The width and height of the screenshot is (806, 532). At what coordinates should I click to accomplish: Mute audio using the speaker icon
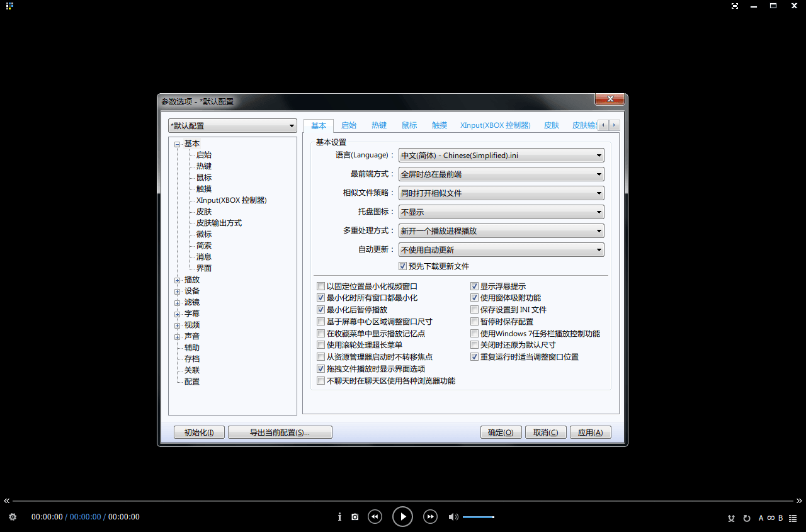[453, 517]
